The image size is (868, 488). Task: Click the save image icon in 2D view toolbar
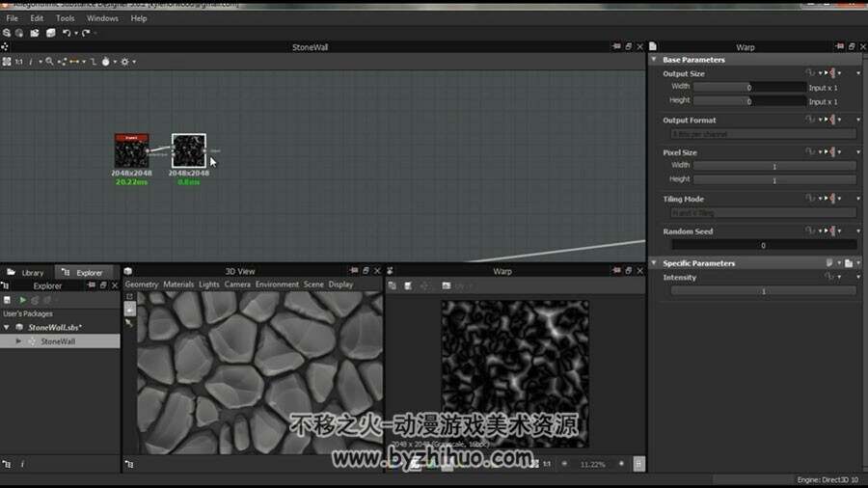pos(408,285)
